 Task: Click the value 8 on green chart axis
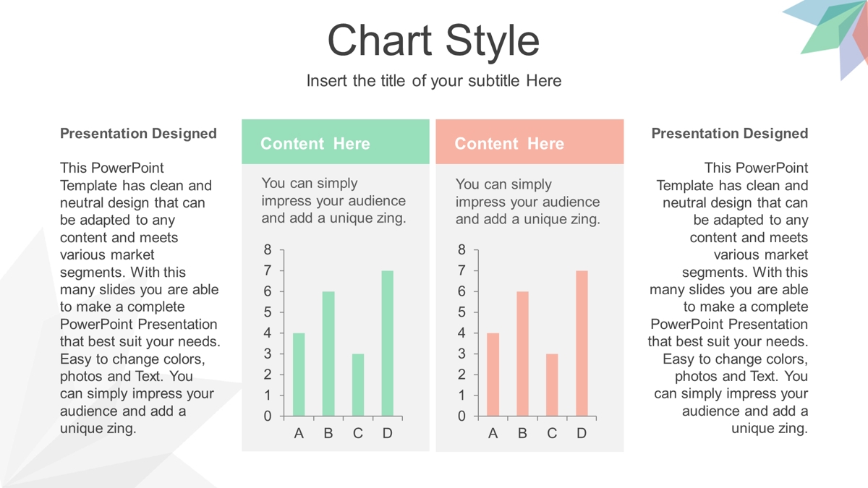pyautogui.click(x=268, y=250)
